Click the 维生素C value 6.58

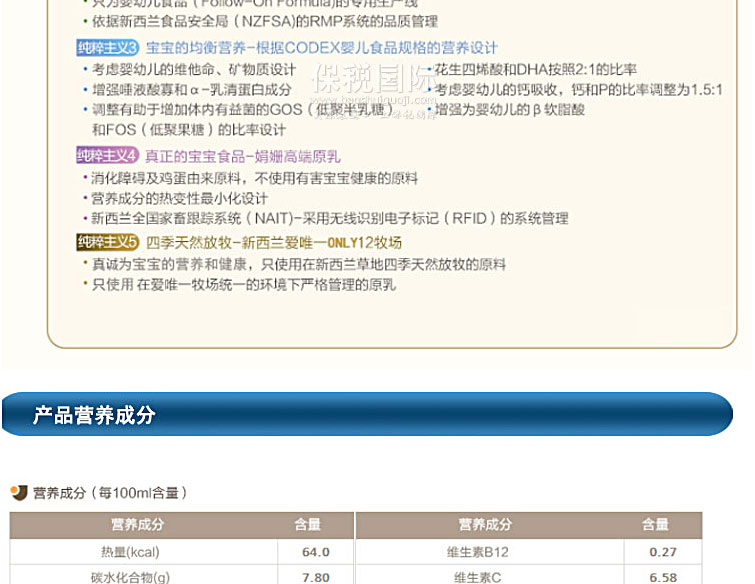tap(662, 577)
